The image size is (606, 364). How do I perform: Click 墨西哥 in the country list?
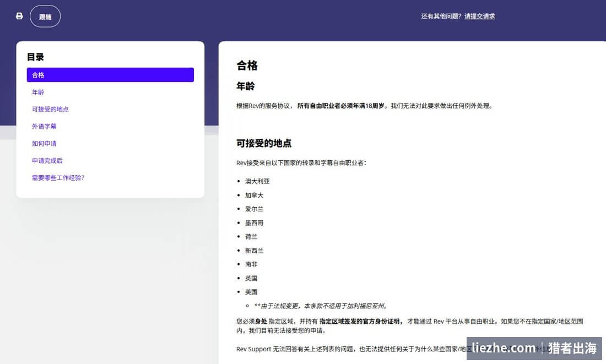tap(255, 223)
